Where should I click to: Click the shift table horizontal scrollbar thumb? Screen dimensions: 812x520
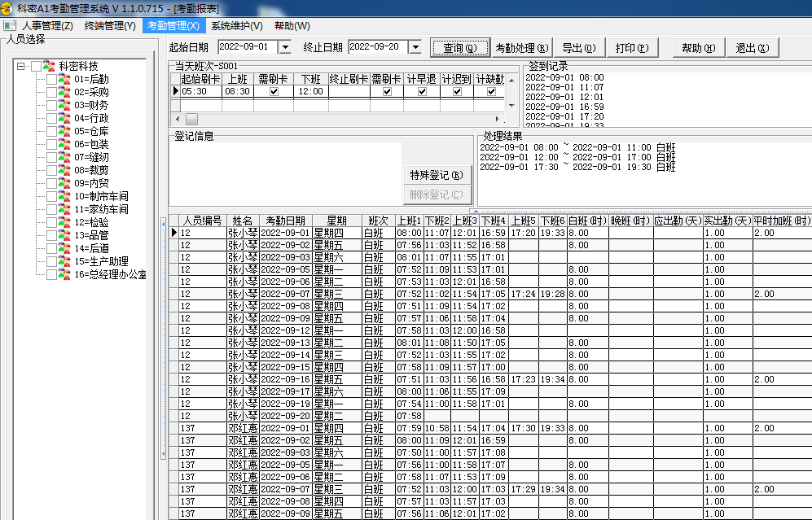[191, 119]
